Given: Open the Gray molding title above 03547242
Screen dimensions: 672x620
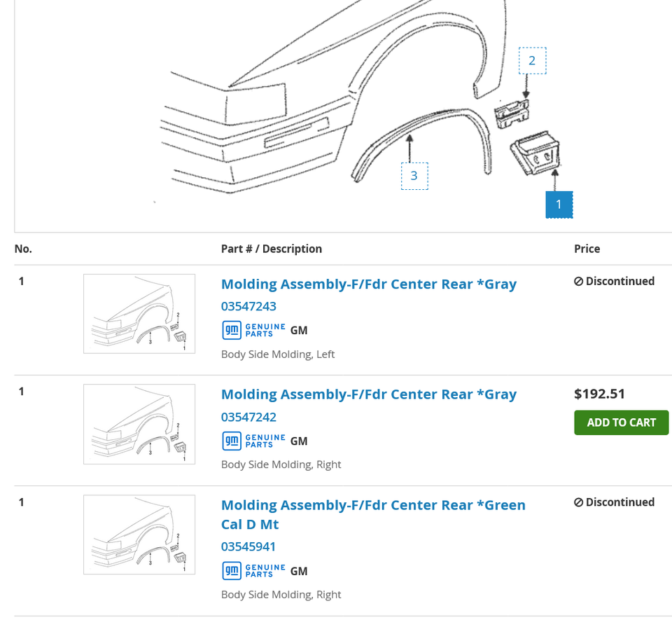Looking at the screenshot, I should (369, 394).
